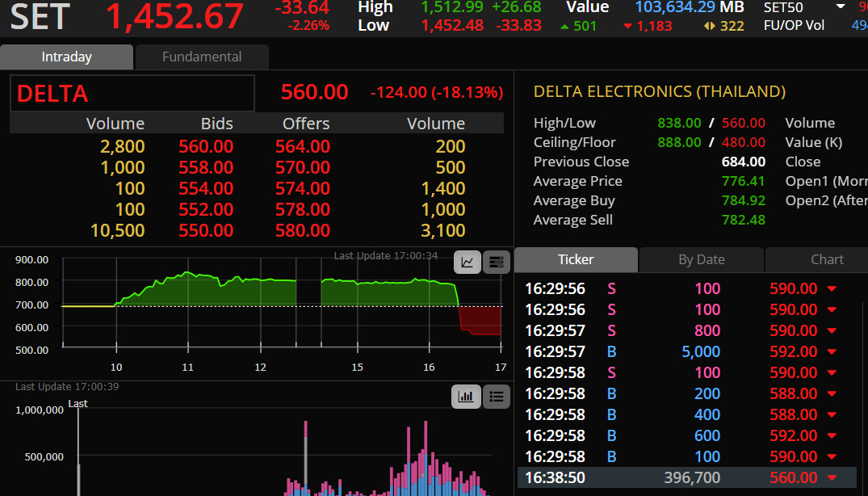The height and width of the screenshot is (496, 868).
Task: Open the Intraday tab
Action: [66, 57]
